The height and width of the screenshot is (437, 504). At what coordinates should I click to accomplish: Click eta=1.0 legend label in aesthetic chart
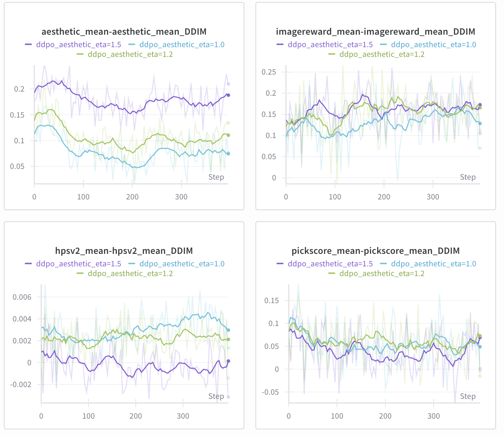click(182, 45)
